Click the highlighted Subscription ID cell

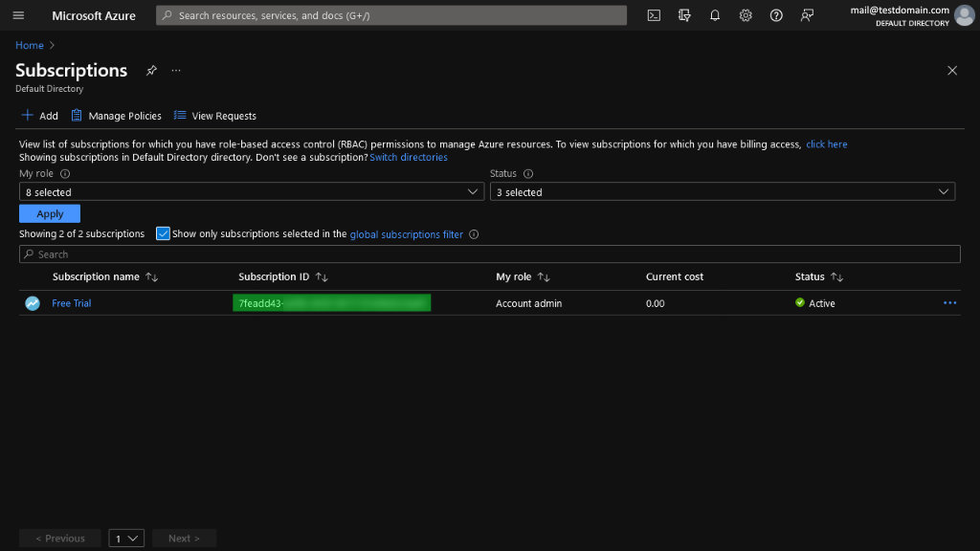(x=332, y=303)
